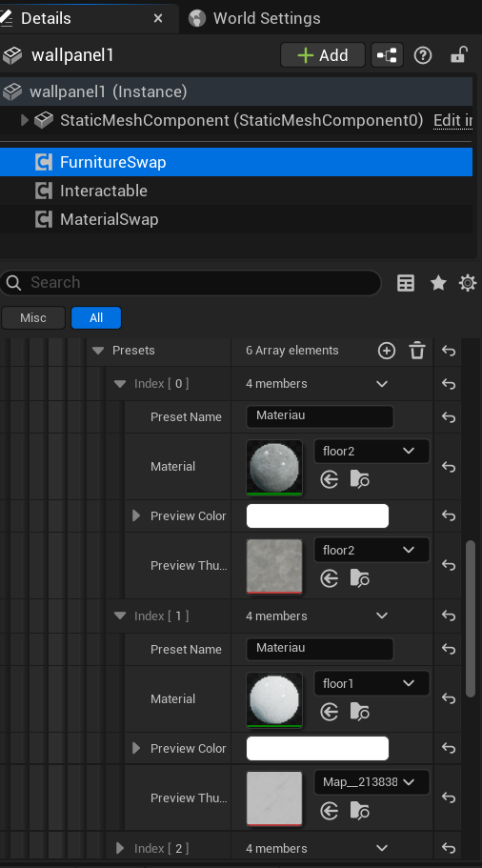Reset Index 0 Preset Name to default

449,416
